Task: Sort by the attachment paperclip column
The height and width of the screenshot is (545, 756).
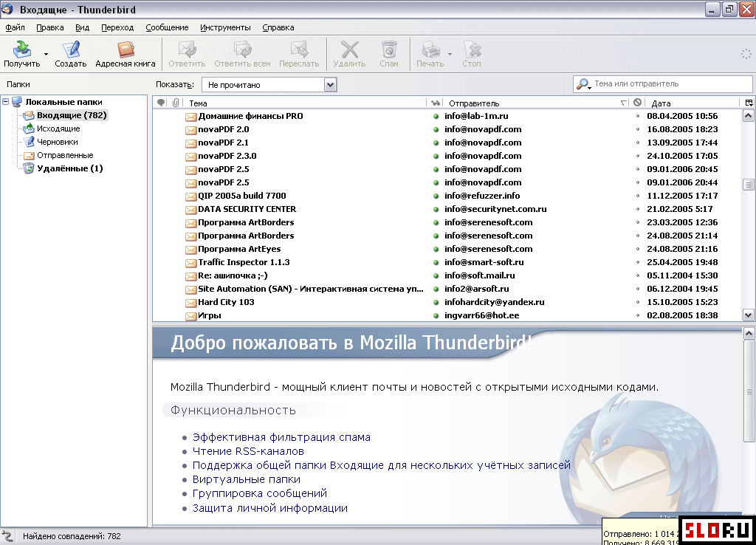Action: (176, 103)
